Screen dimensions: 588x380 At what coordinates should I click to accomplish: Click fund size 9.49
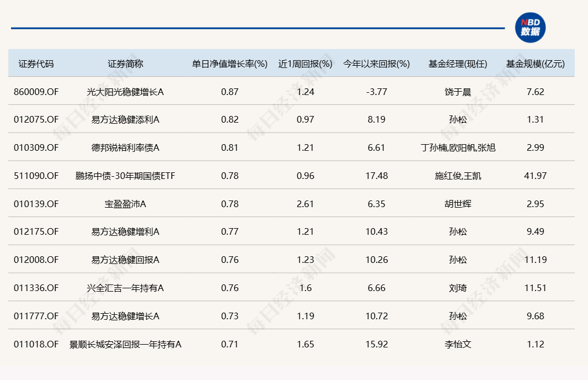click(x=535, y=232)
